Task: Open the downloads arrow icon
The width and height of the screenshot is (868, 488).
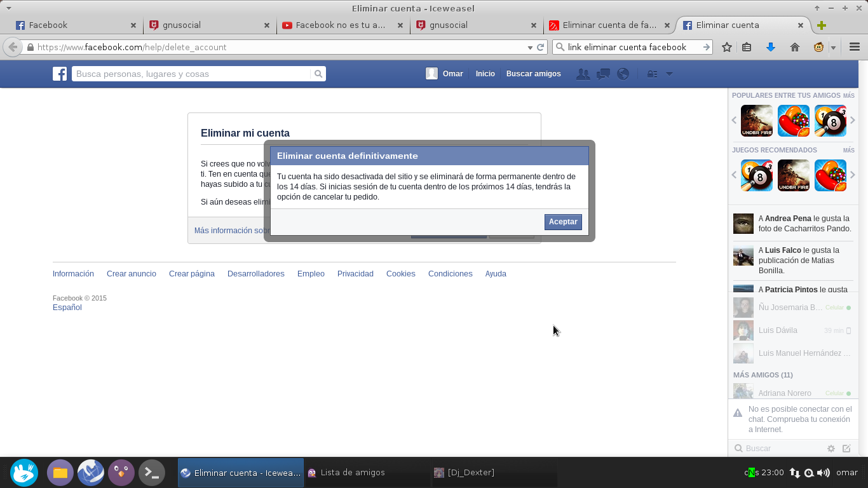Action: [771, 47]
